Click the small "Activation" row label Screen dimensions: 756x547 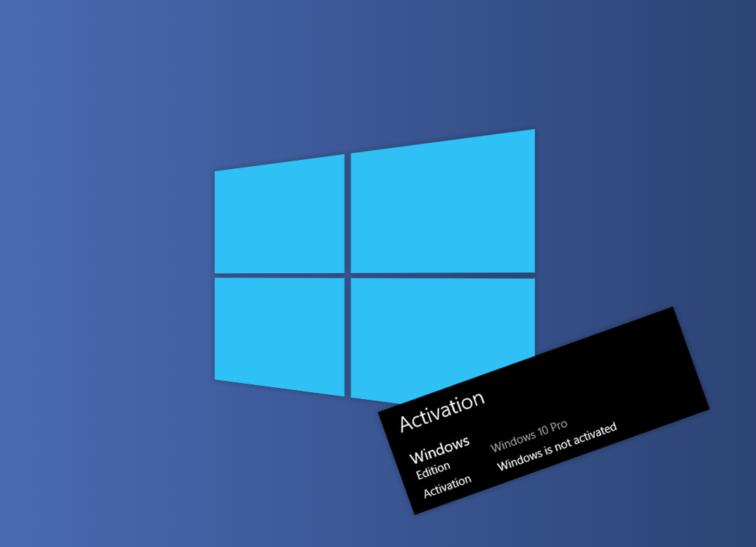point(447,486)
